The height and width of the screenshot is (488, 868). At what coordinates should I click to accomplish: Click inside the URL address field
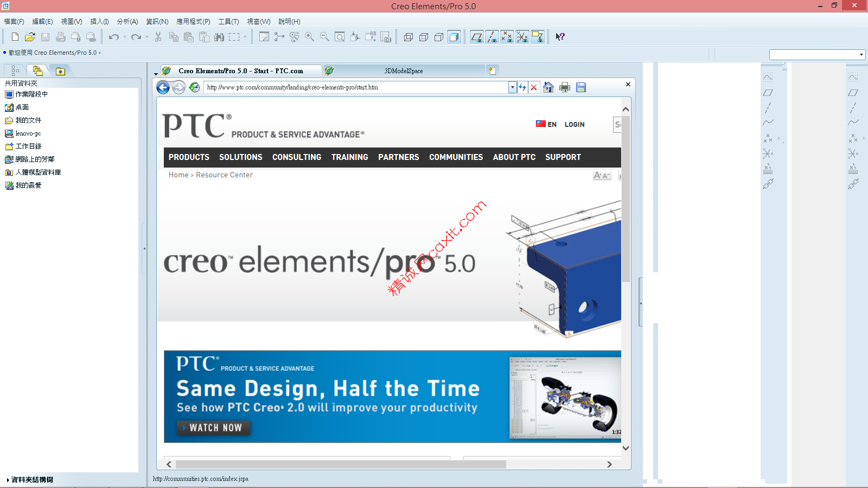click(x=356, y=87)
